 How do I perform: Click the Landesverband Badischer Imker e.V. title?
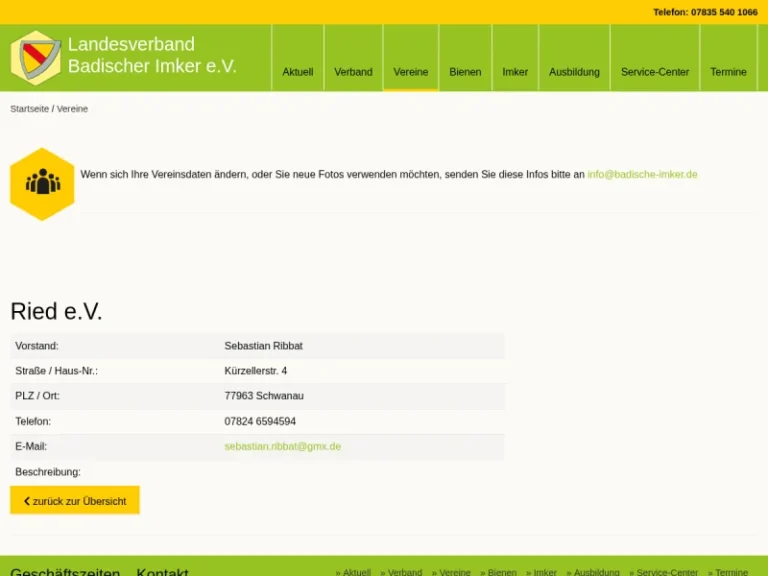[x=152, y=56]
